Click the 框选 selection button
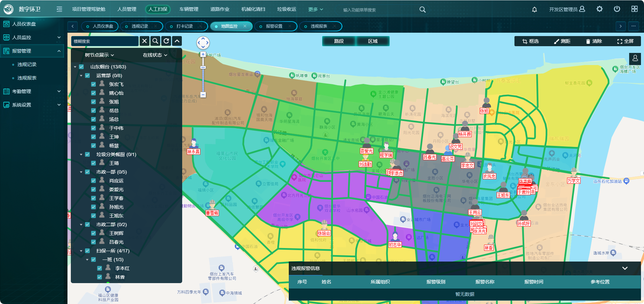This screenshot has height=304, width=644. (x=531, y=41)
